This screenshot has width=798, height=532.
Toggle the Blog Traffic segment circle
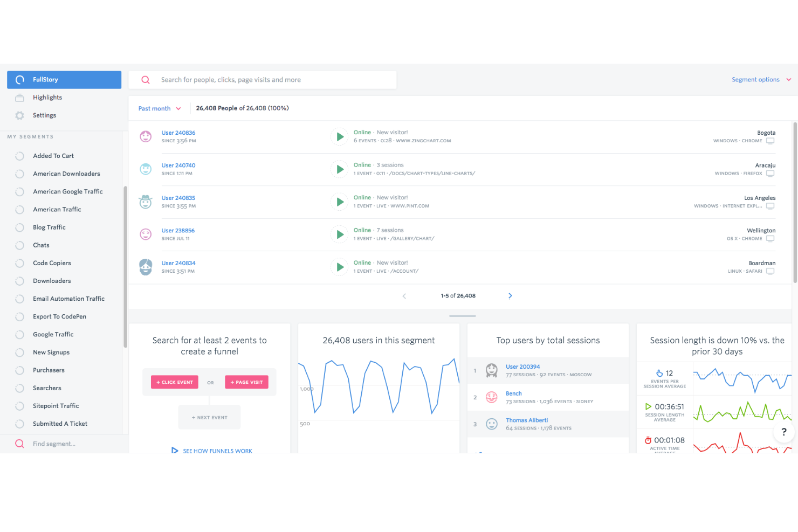19,227
